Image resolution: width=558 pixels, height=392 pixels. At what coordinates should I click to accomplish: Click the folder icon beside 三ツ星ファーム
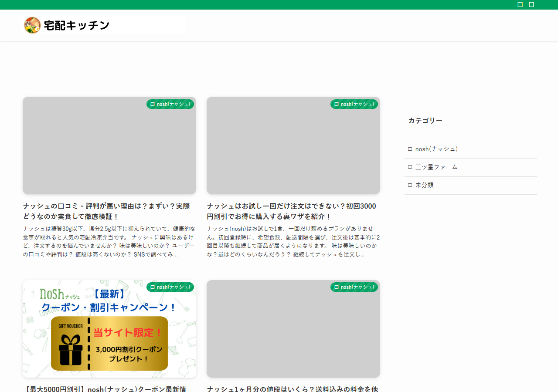coord(410,167)
